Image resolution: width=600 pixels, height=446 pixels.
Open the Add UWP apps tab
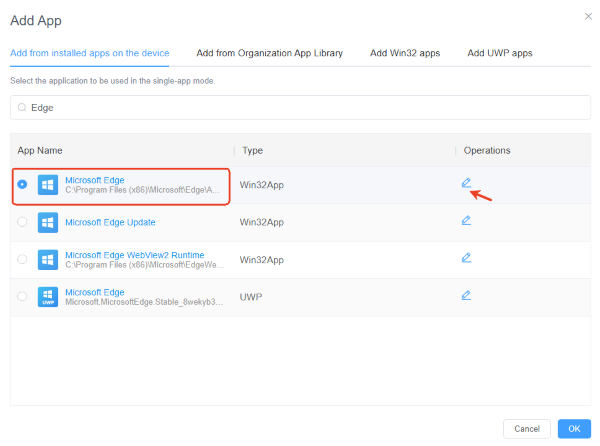click(500, 53)
